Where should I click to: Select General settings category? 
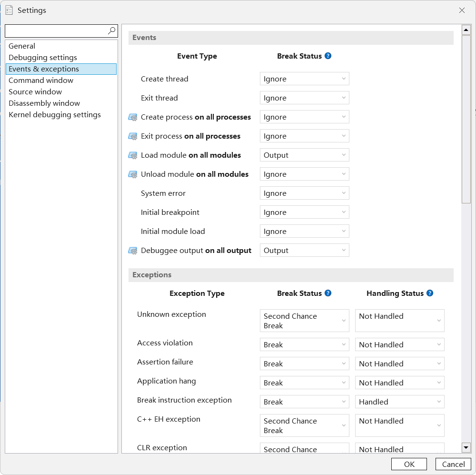[x=61, y=46]
